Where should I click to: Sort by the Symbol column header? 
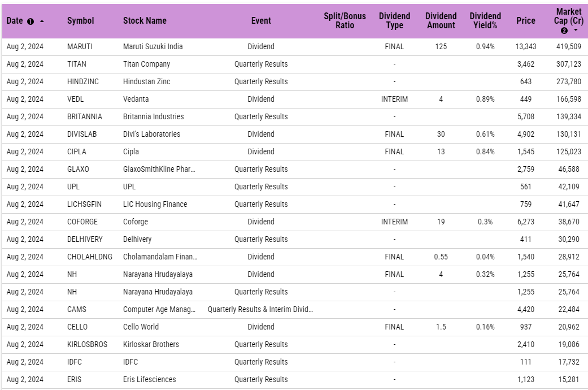[x=81, y=21]
